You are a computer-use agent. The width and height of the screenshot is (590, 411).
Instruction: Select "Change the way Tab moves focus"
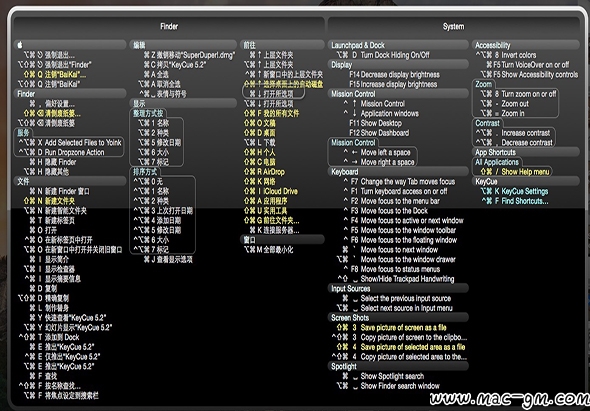pyautogui.click(x=399, y=181)
